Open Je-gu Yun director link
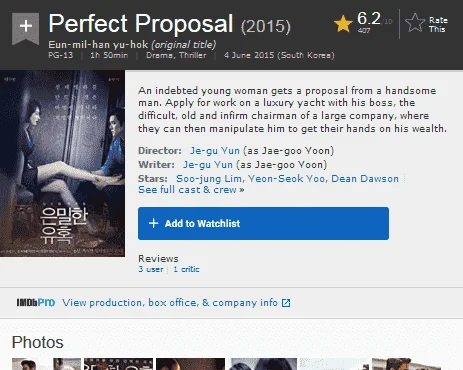Viewport: 463px width, 370px height. point(215,151)
